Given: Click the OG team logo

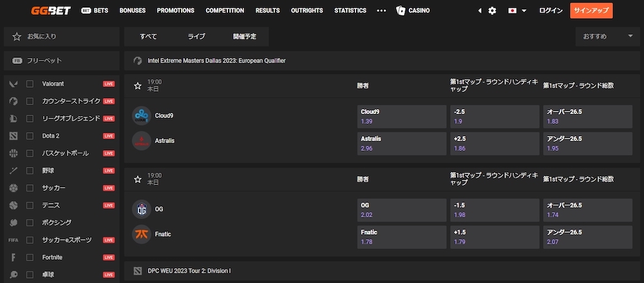Looking at the screenshot, I should (142, 209).
